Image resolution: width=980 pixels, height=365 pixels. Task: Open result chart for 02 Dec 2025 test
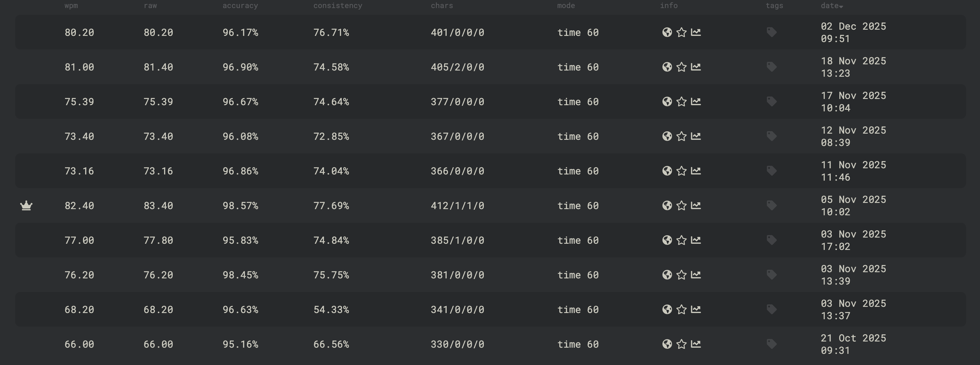tap(696, 32)
